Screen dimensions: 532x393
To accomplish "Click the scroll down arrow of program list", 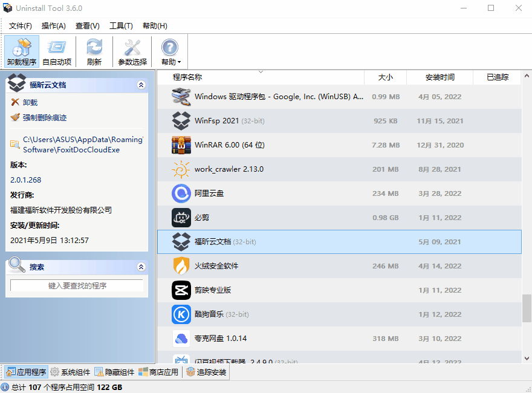I will click(x=527, y=359).
